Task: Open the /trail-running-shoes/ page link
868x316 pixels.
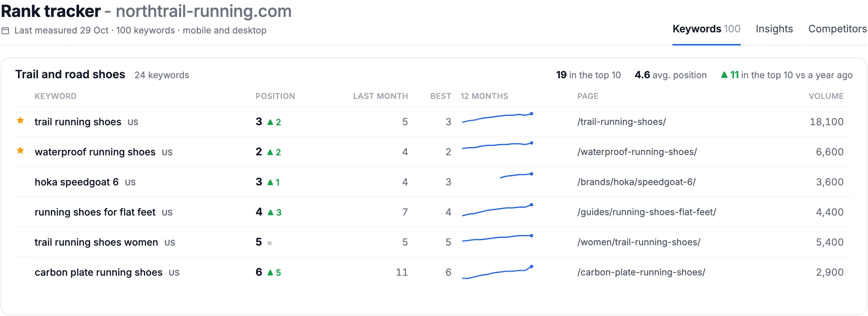Action: pos(622,122)
